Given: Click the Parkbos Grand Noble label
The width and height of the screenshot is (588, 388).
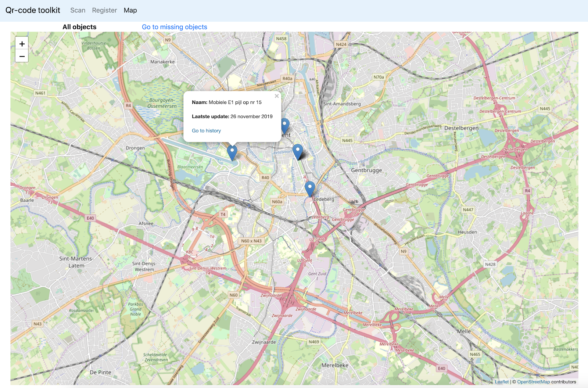Looking at the screenshot, I should pos(136,309).
